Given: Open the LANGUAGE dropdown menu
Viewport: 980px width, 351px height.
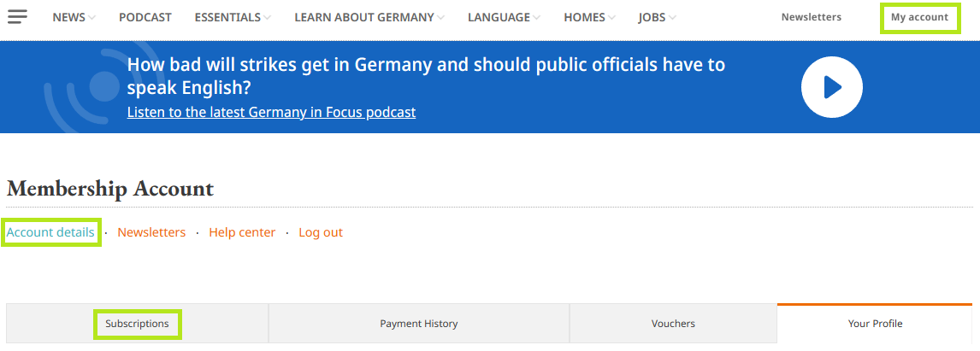Looking at the screenshot, I should (504, 17).
